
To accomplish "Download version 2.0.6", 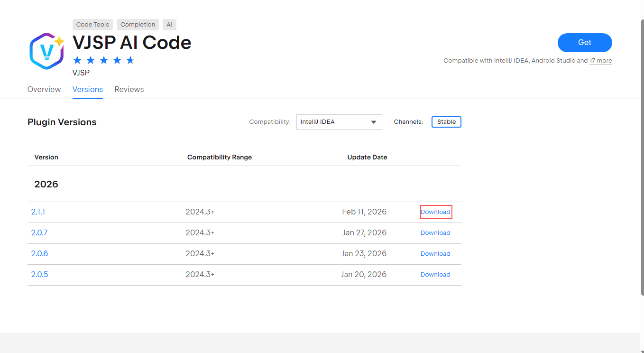I will tap(435, 254).
